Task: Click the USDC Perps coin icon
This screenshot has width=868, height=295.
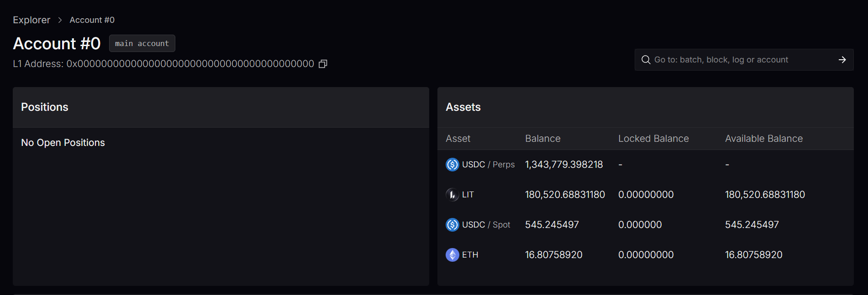Action: 452,165
